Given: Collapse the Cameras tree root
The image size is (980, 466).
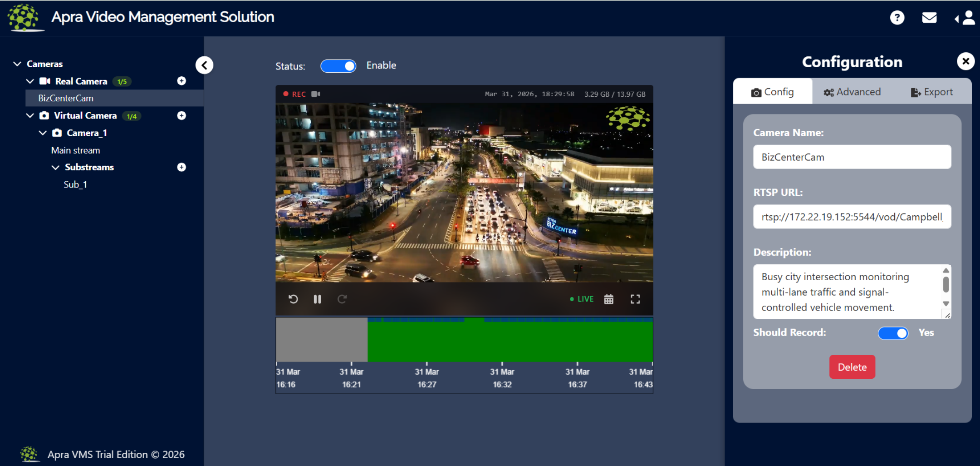Looking at the screenshot, I should 17,64.
